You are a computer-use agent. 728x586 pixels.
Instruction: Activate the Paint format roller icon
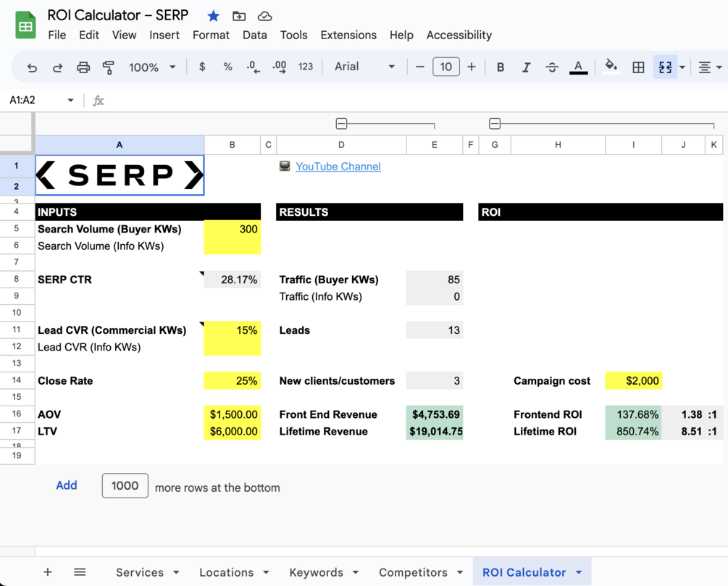click(x=108, y=68)
